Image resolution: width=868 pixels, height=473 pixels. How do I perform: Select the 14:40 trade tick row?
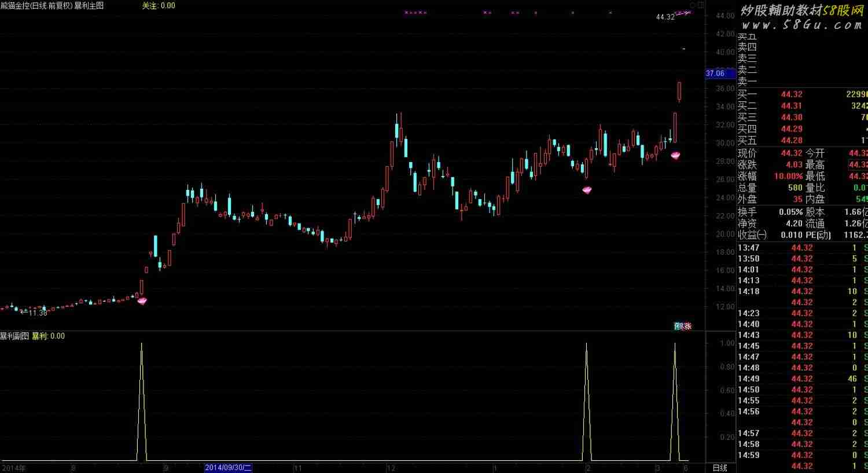pos(803,324)
